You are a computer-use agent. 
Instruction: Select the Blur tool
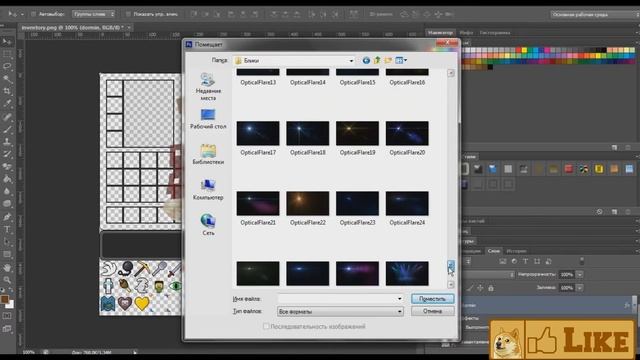(7, 191)
